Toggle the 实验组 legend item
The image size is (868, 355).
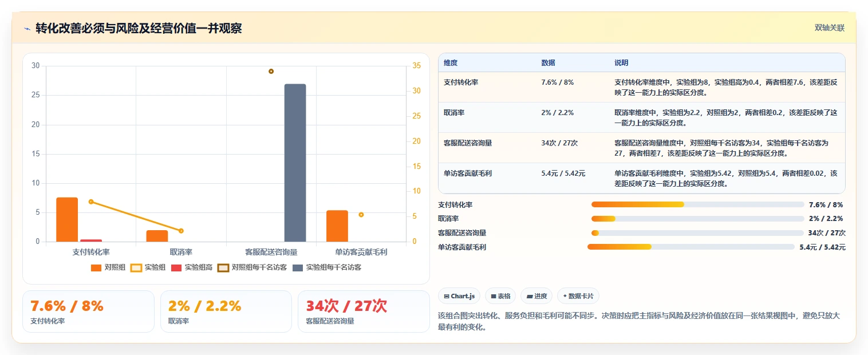[148, 267]
